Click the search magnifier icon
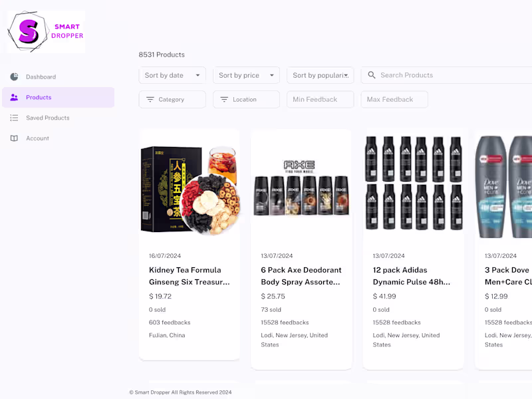Viewport: 532px width, 399px height. pos(372,76)
